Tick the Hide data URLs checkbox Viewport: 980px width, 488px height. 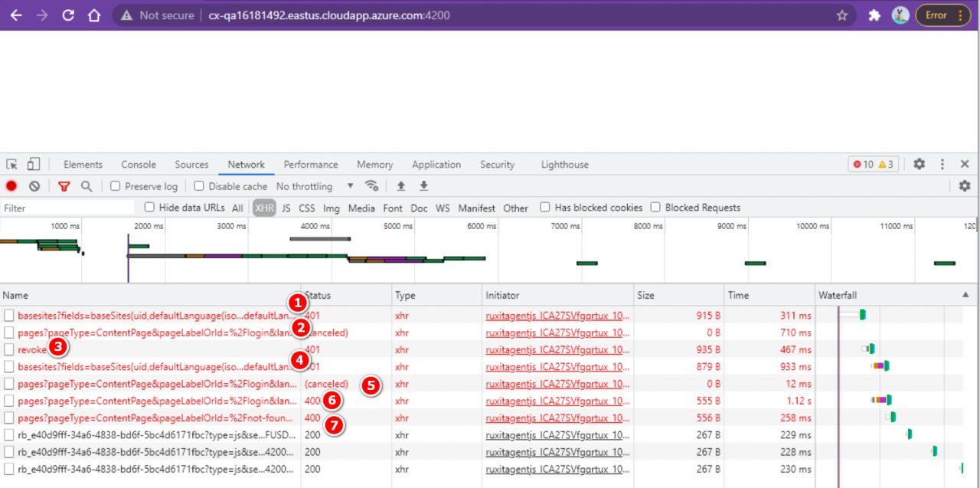[149, 208]
